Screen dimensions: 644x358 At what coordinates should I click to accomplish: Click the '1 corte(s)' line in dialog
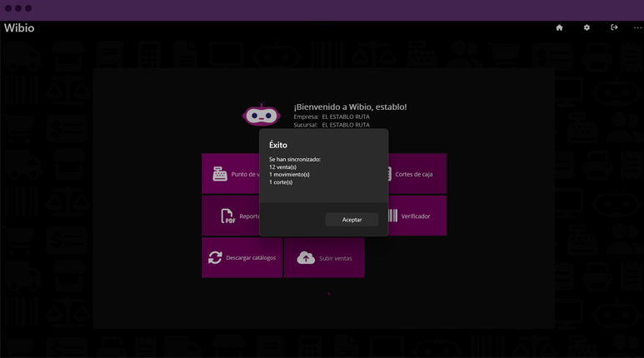(x=281, y=182)
